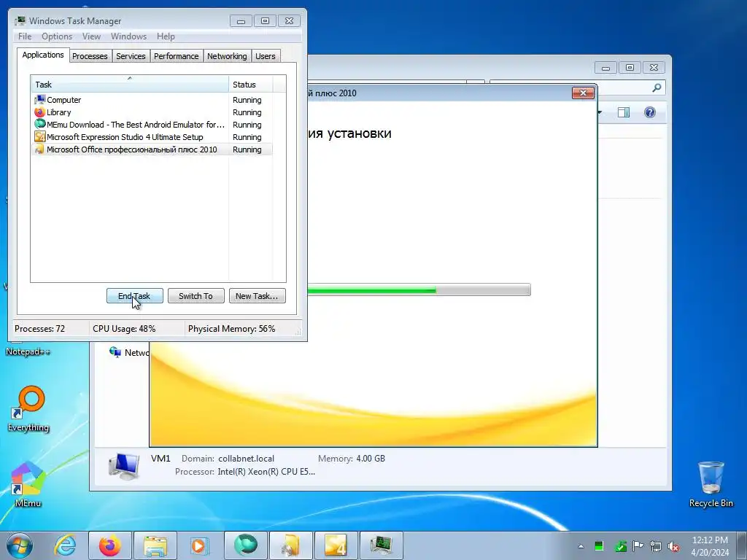Click the 'Intel(R) Xeon(R) CPU E5...' processor value
Screen dimensions: 747x560
click(x=266, y=472)
